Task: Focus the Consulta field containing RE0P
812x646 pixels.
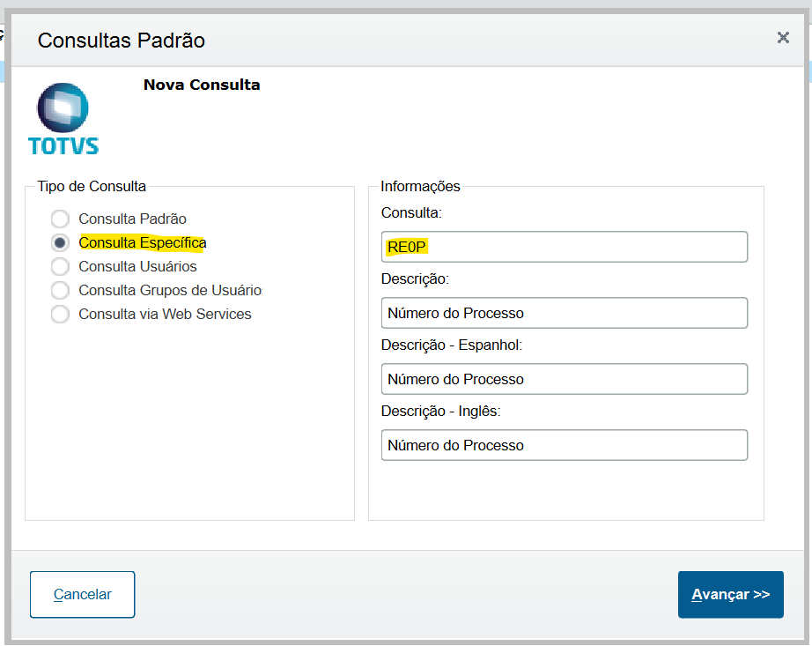Action: 564,247
